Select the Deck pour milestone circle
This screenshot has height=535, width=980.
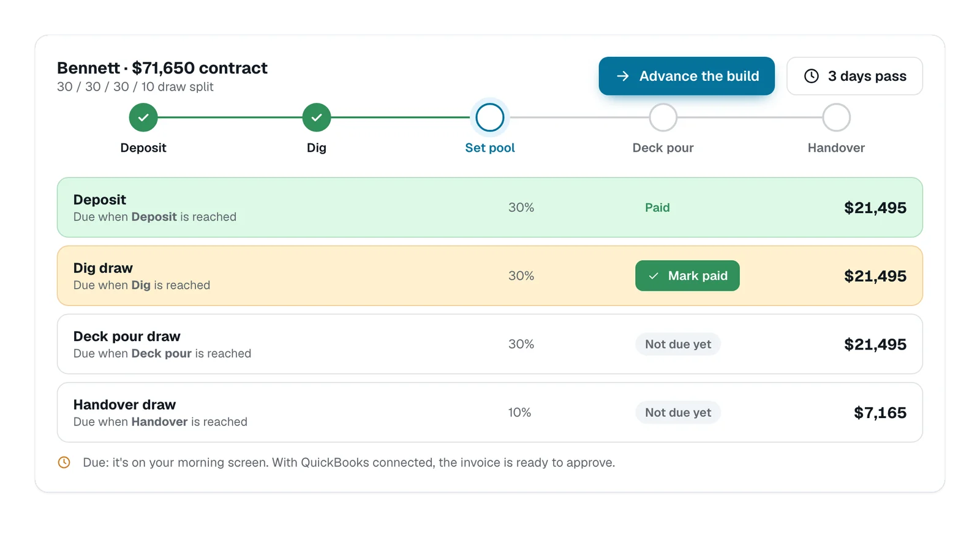coord(663,118)
